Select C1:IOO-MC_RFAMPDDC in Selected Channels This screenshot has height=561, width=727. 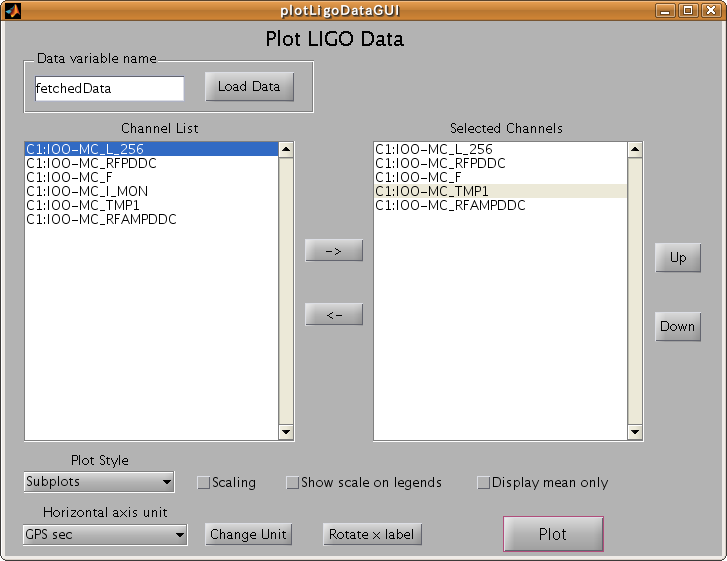pyautogui.click(x=500, y=205)
